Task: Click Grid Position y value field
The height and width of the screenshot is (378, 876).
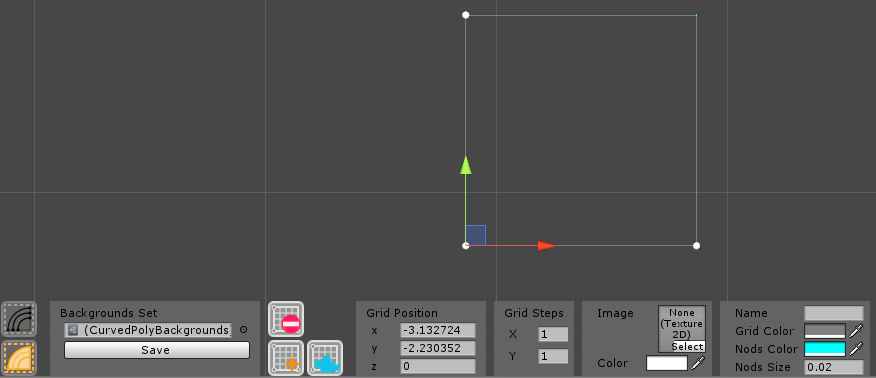Action: point(437,348)
